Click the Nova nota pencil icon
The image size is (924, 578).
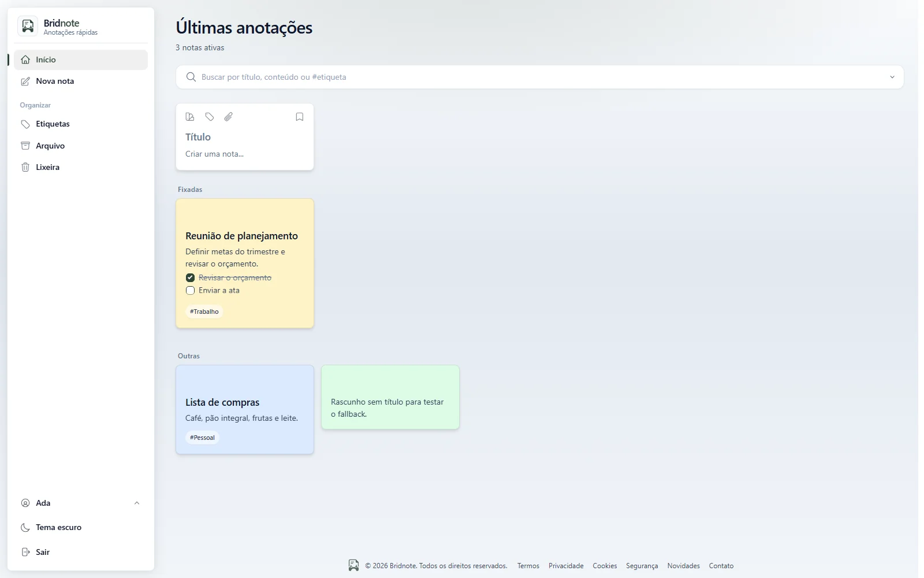click(25, 81)
